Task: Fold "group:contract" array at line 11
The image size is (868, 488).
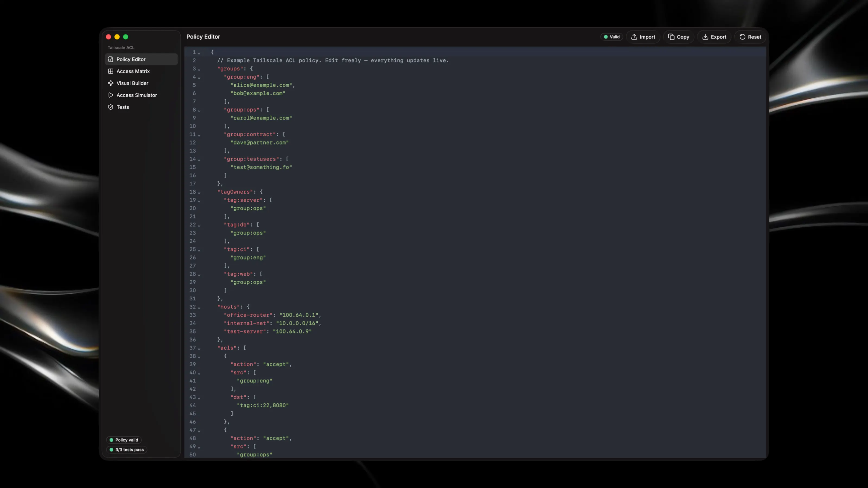Action: [x=199, y=135]
